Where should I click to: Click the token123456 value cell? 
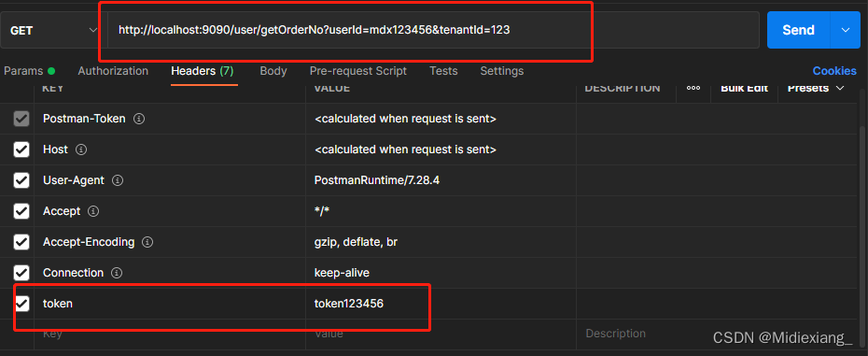pyautogui.click(x=441, y=304)
